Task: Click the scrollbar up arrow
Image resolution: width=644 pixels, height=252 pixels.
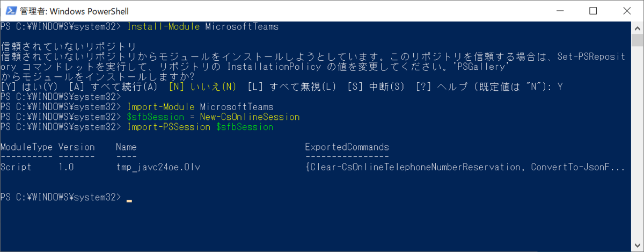Action: coord(637,27)
